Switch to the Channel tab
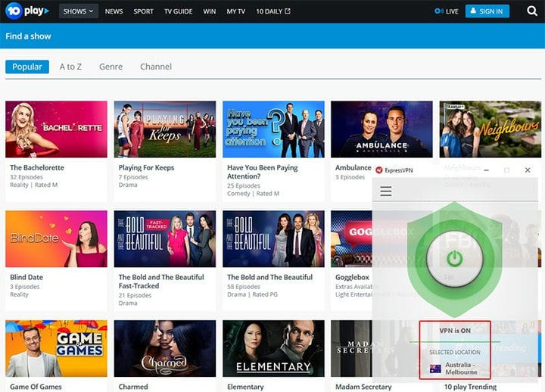Viewport: 545px width, 392px height. pyautogui.click(x=156, y=67)
